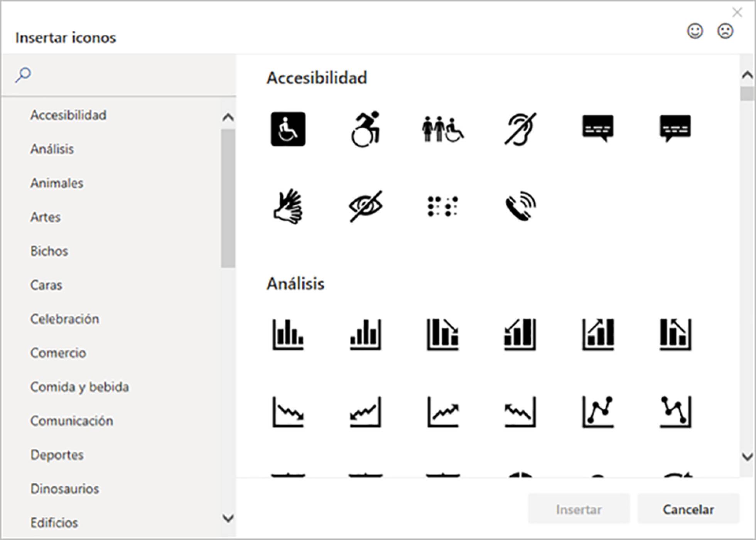Collapse the category list using its up chevron
Screen dimensions: 756x540
[228, 116]
